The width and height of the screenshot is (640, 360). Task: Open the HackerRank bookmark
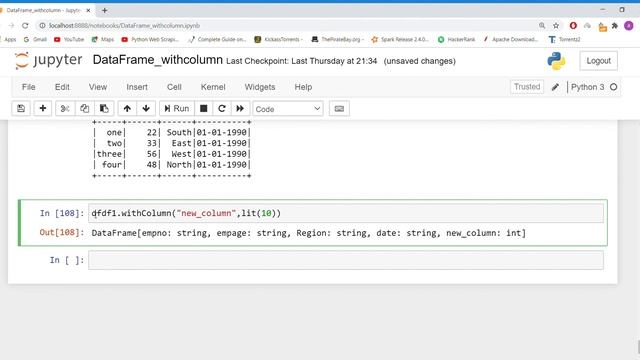pos(456,40)
